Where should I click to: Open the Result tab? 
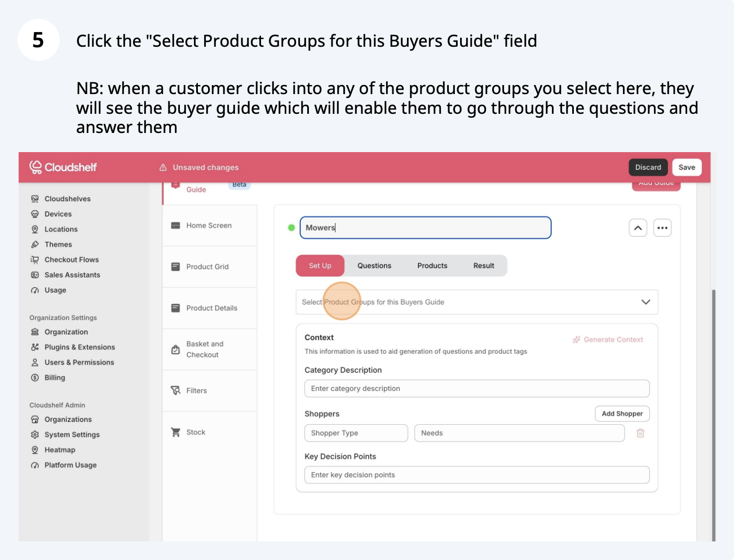484,266
